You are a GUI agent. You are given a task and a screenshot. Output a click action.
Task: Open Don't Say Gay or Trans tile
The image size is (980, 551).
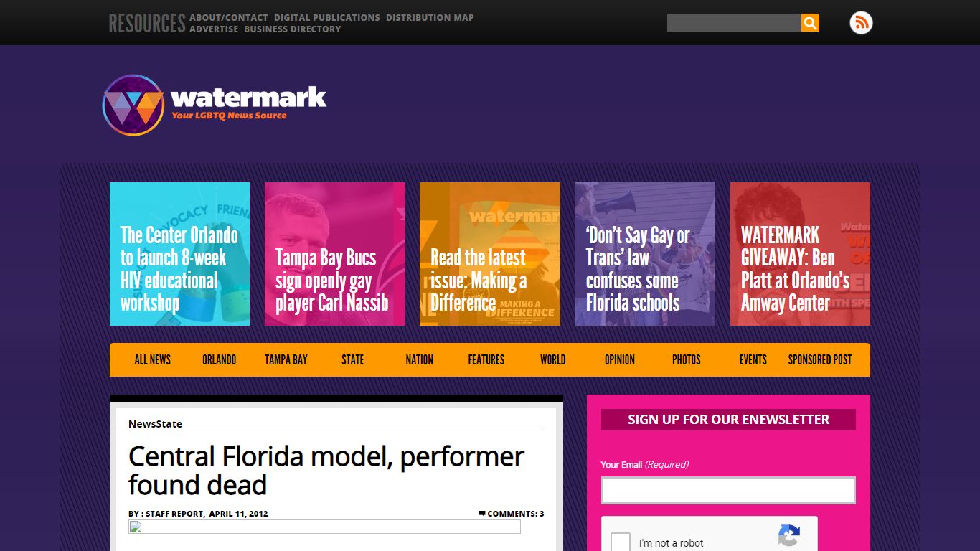(645, 254)
